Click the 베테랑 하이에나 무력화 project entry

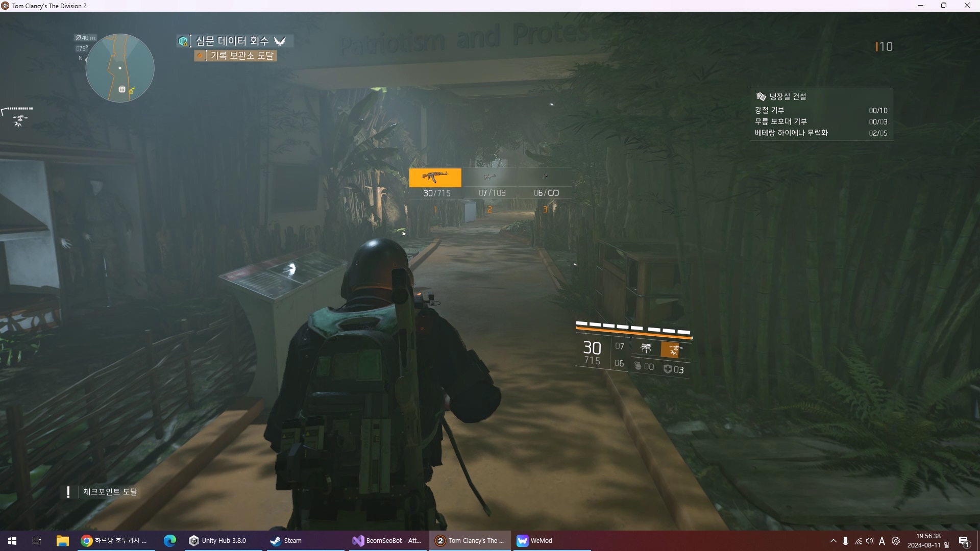(791, 133)
